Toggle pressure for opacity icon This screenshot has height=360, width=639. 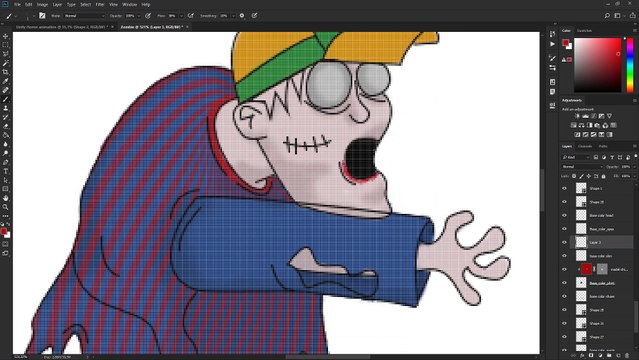click(x=148, y=15)
